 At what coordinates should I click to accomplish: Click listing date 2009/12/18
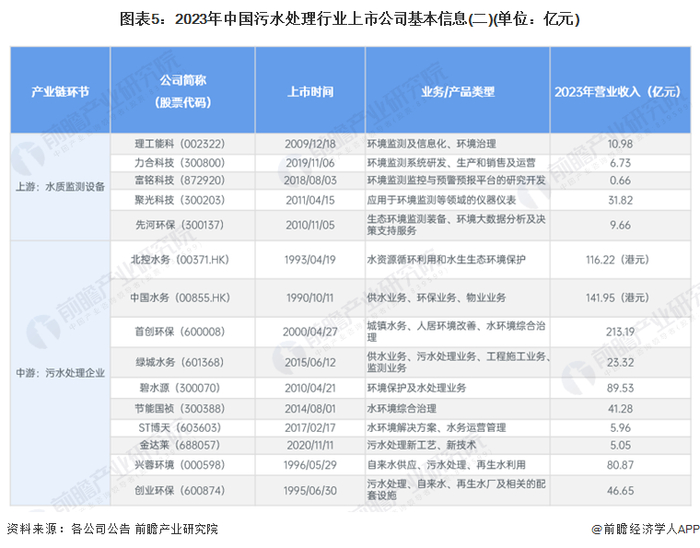tap(310, 144)
